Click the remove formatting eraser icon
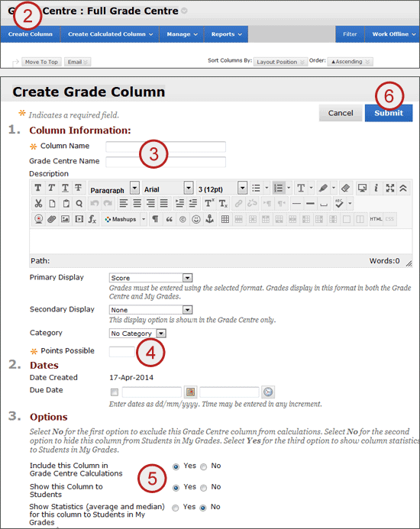Screen dimensions: 420x529 [345, 188]
